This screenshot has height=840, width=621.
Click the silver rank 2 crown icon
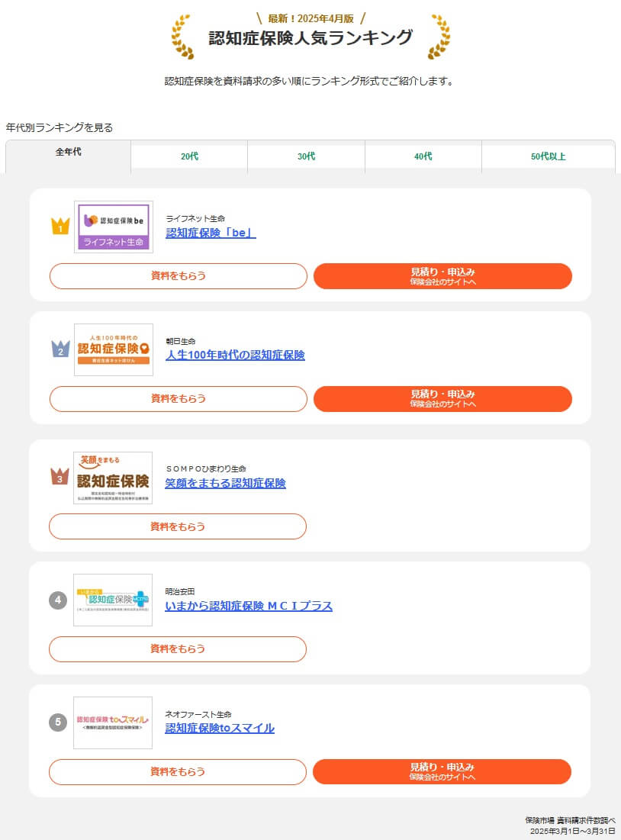[x=60, y=349]
